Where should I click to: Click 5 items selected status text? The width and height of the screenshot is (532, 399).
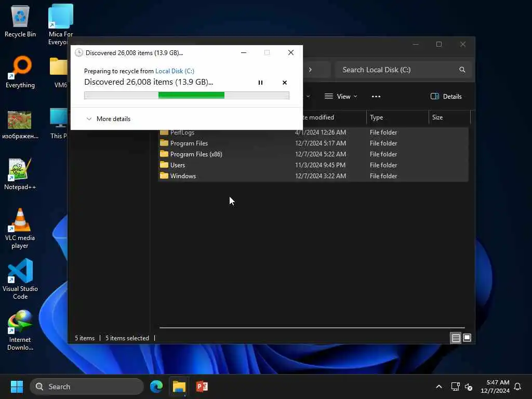pyautogui.click(x=127, y=338)
